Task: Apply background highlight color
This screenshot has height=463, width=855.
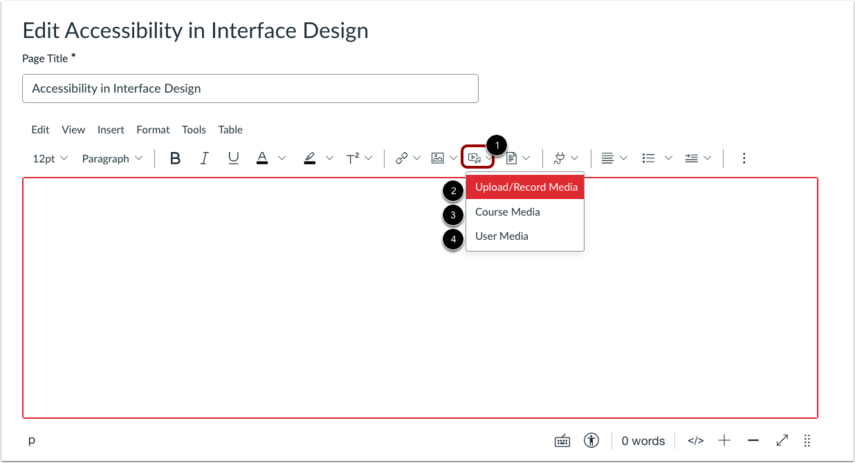Action: pos(310,158)
